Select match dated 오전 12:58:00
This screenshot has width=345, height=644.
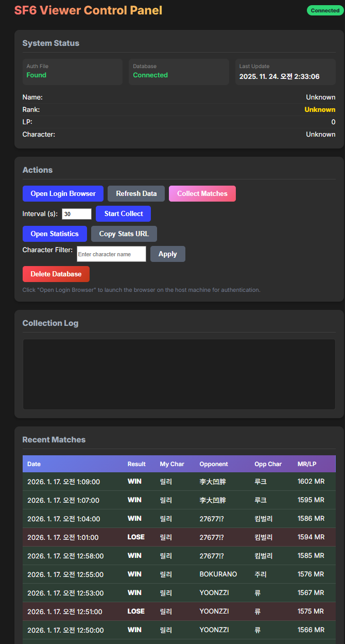click(179, 556)
